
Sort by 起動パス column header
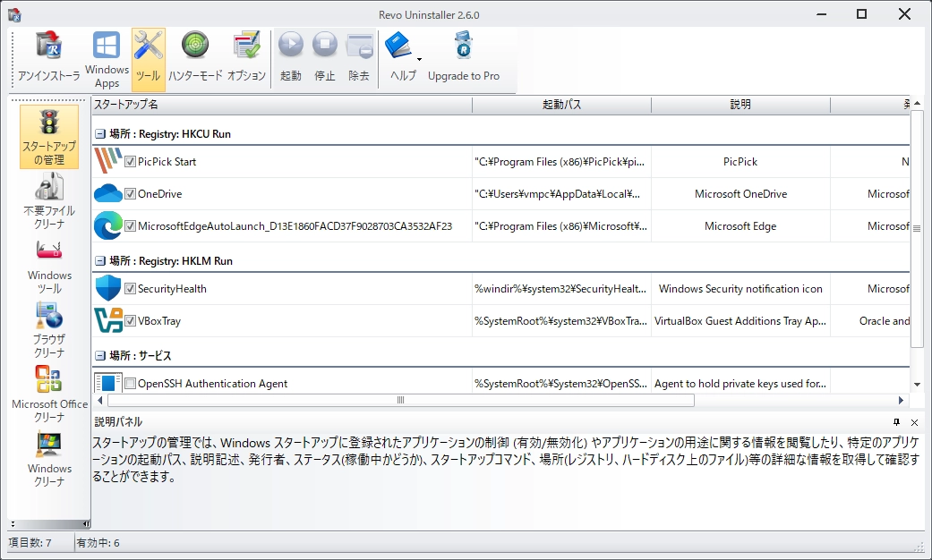click(x=561, y=105)
